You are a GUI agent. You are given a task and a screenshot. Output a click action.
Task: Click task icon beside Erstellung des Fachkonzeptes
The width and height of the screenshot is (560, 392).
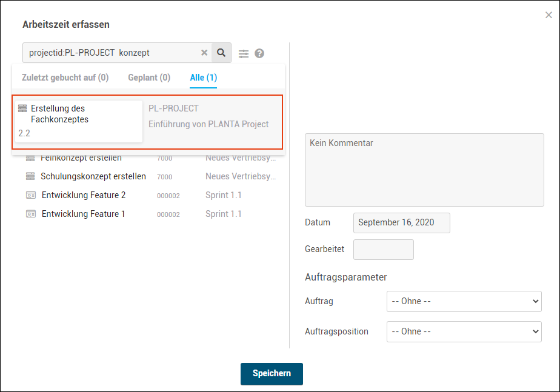[22, 109]
